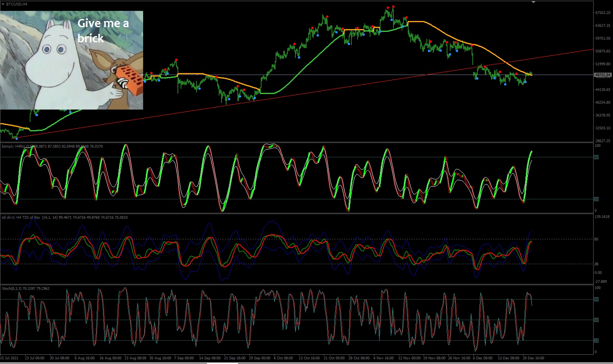Click the 63627.35 price axis value
613x364 pixels.
coord(602,26)
